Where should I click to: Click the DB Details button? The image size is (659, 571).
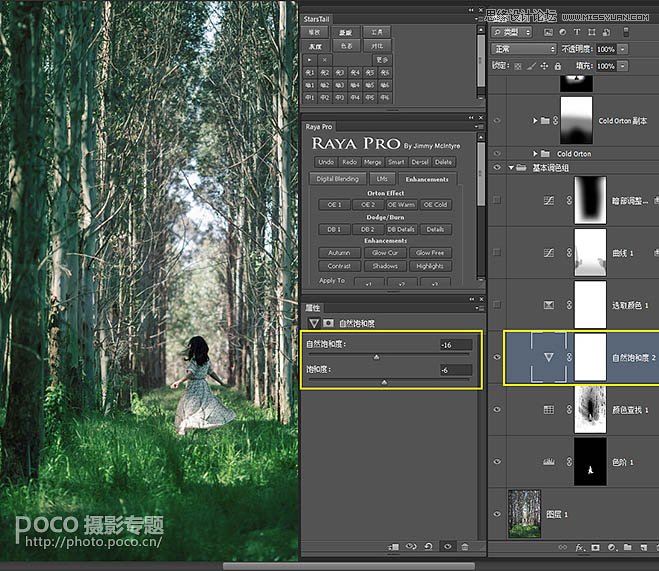click(x=401, y=229)
